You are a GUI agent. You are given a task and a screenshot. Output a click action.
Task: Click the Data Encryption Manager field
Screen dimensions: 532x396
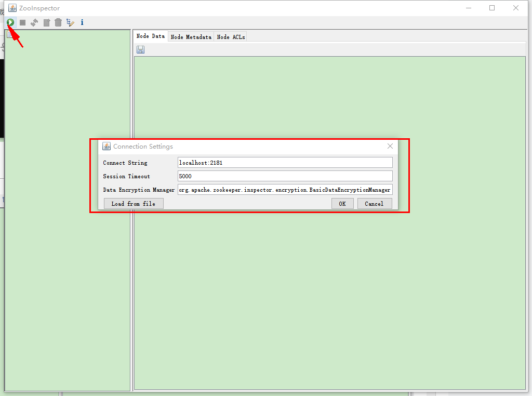pyautogui.click(x=285, y=190)
